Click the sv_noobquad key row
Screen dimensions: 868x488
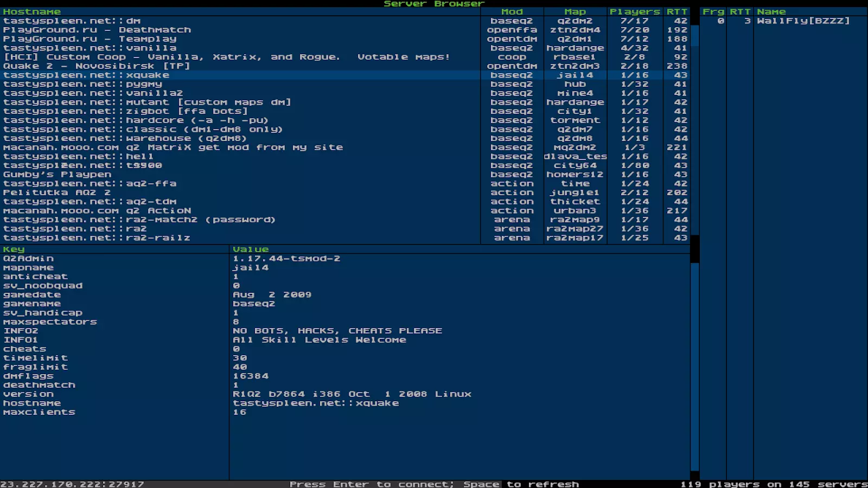pos(345,286)
